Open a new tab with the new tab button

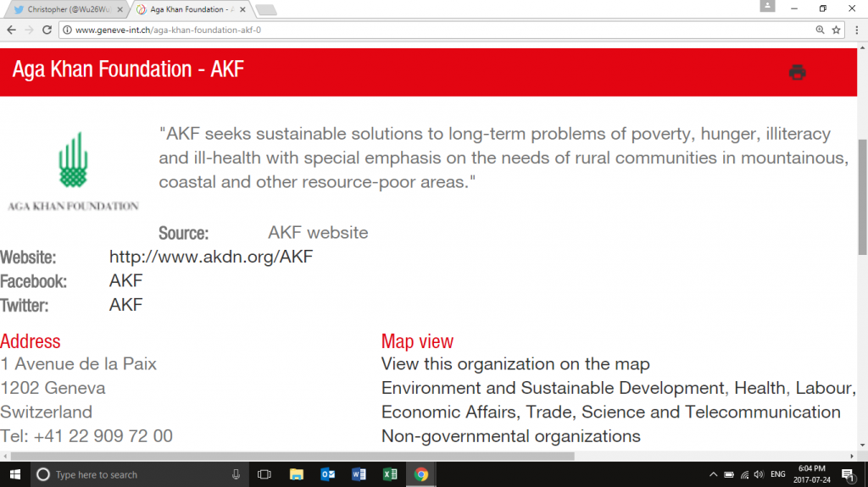pyautogui.click(x=266, y=10)
